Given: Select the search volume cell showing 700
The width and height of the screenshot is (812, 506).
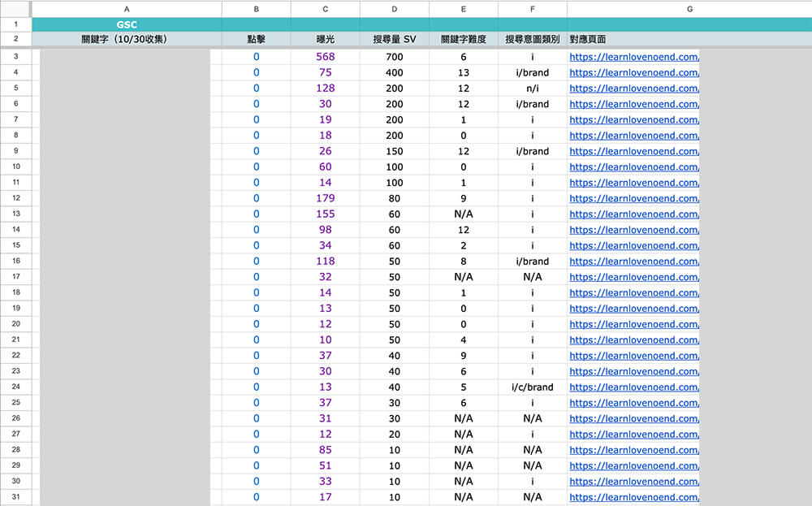Looking at the screenshot, I should (x=395, y=57).
